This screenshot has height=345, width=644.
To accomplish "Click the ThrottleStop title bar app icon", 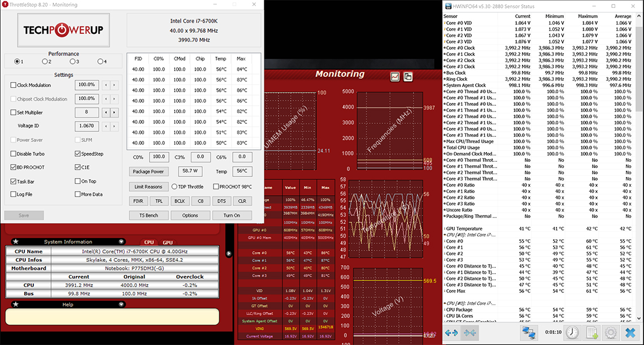I will pyautogui.click(x=5, y=5).
